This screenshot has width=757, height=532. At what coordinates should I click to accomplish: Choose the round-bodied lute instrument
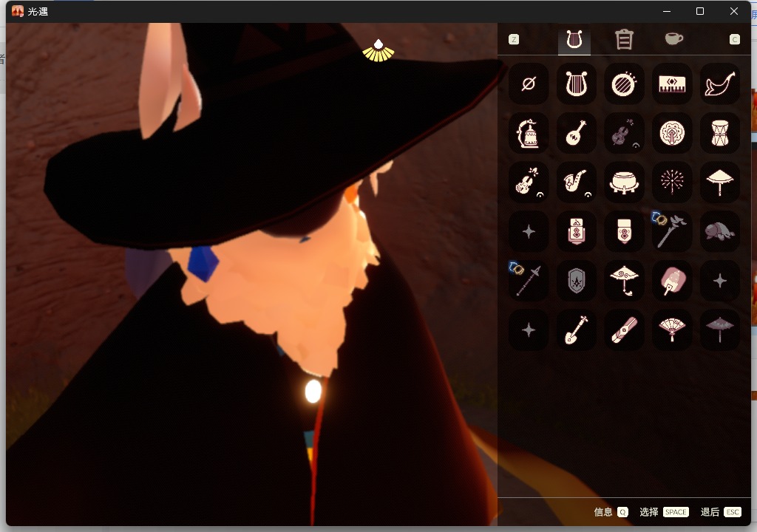point(576,133)
